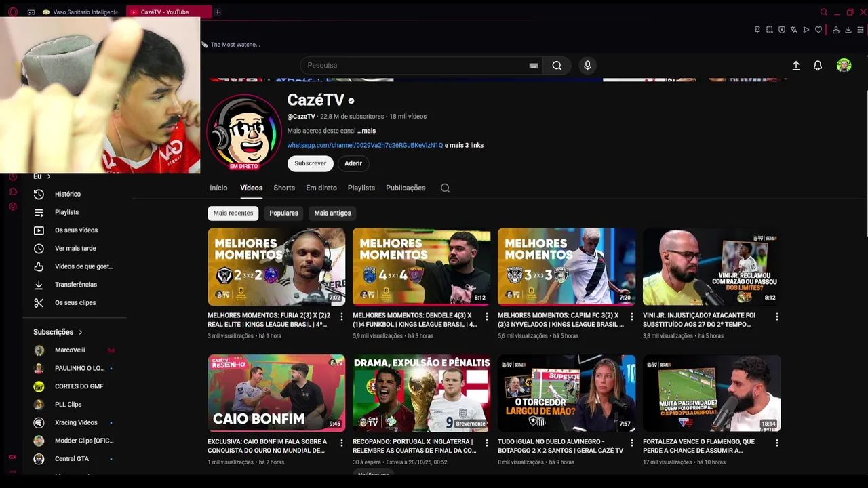868x488 pixels.
Task: Open the Publicações channel tab
Action: (x=406, y=188)
